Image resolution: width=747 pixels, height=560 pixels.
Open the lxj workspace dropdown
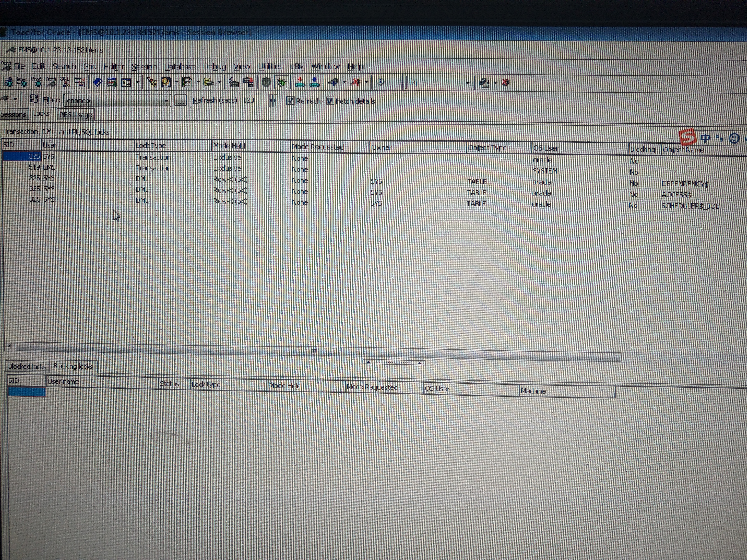click(467, 83)
